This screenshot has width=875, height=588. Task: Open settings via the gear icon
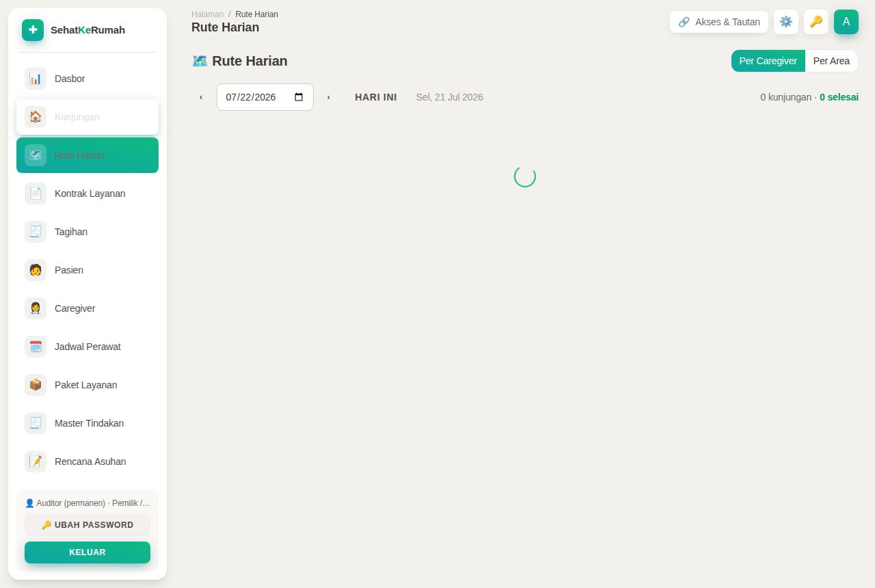pos(786,22)
